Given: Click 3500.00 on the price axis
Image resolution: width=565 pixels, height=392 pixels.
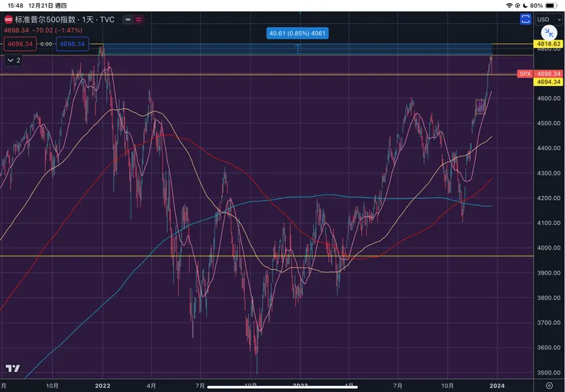Looking at the screenshot, I should pos(548,373).
